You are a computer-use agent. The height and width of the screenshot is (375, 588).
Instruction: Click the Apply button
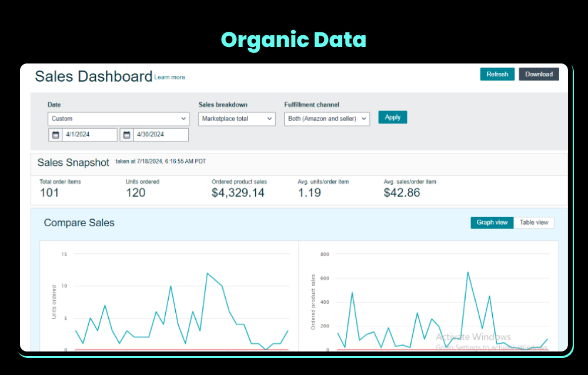(x=392, y=118)
